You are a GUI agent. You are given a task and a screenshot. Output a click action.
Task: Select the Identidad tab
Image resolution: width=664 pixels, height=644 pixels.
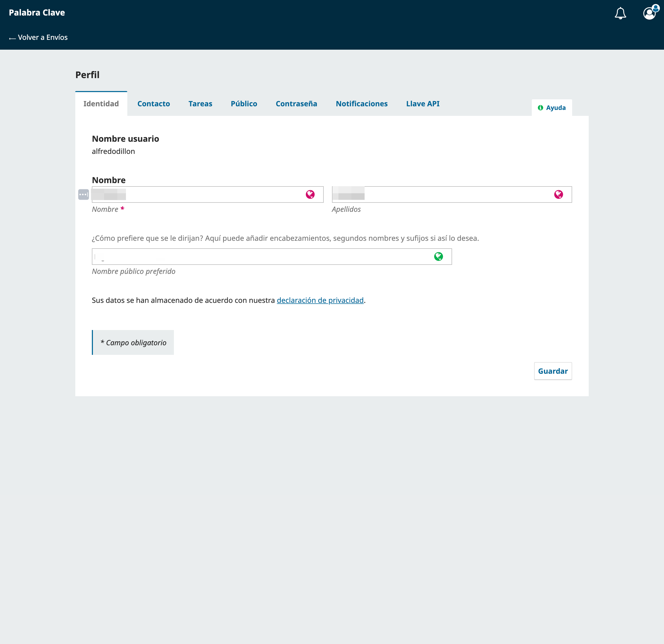(x=101, y=104)
